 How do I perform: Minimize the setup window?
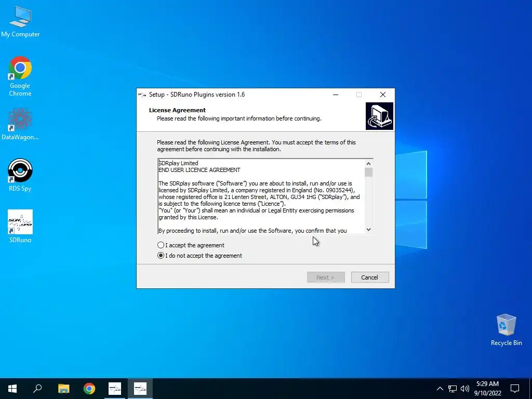coord(336,95)
